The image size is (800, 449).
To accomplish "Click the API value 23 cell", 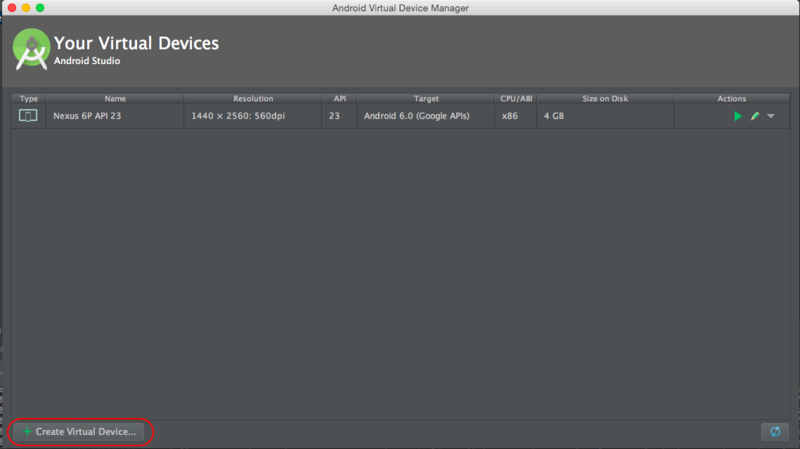I will click(x=339, y=116).
